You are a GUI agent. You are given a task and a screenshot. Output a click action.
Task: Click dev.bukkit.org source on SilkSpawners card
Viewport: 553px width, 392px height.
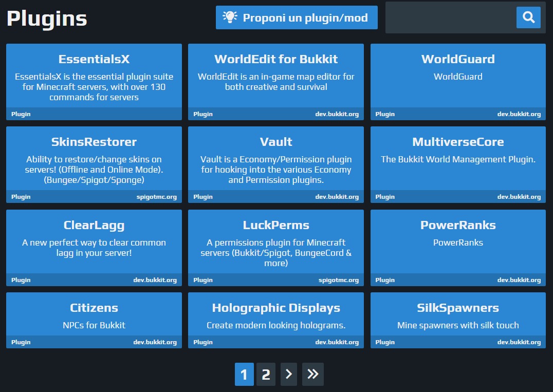pyautogui.click(x=519, y=342)
